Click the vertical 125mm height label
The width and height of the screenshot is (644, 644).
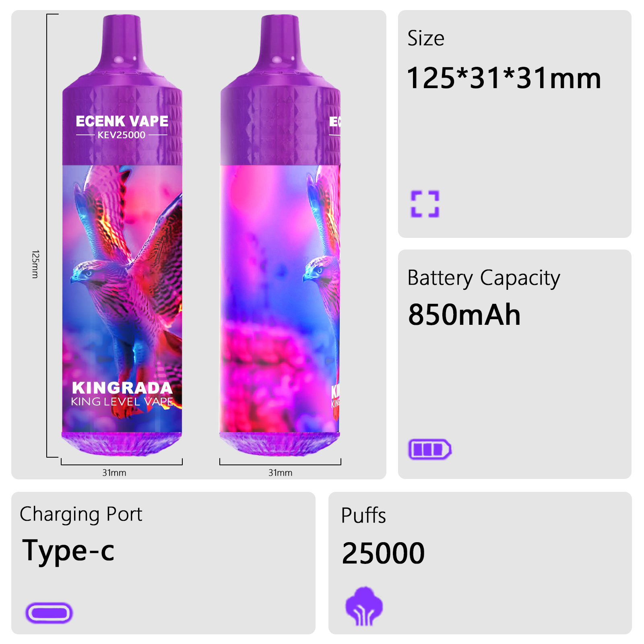(x=35, y=264)
